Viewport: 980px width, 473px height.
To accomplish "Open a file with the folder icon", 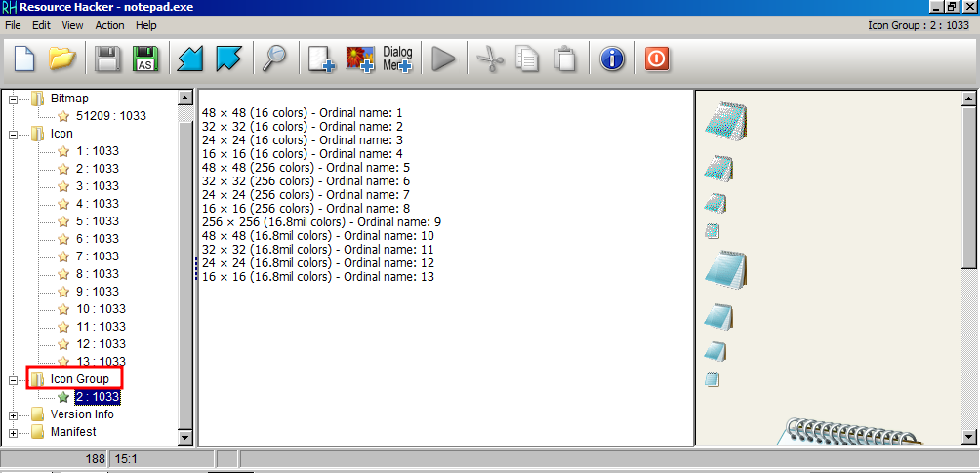I will pyautogui.click(x=62, y=59).
